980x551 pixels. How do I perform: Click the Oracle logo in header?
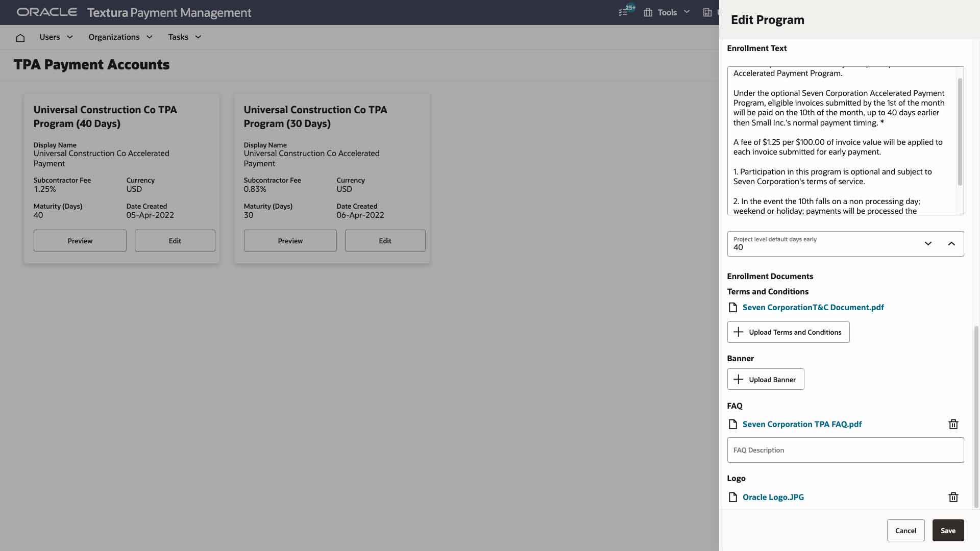pos(46,12)
